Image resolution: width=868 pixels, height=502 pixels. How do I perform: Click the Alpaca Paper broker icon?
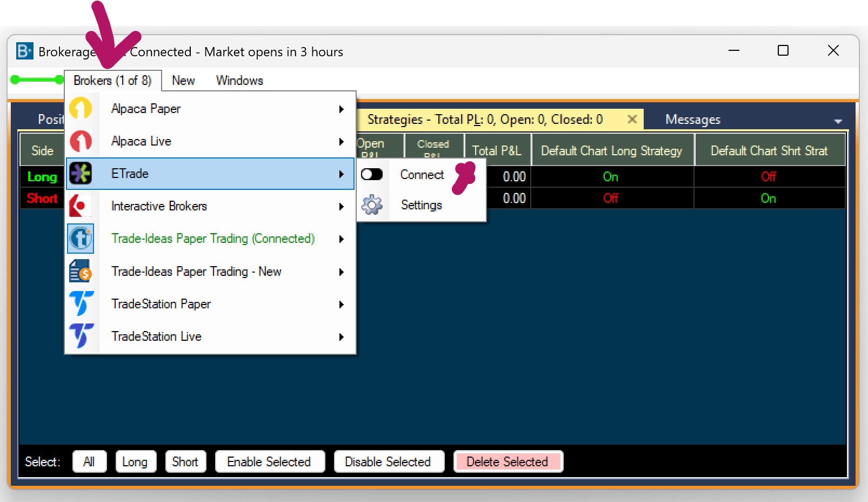(81, 109)
